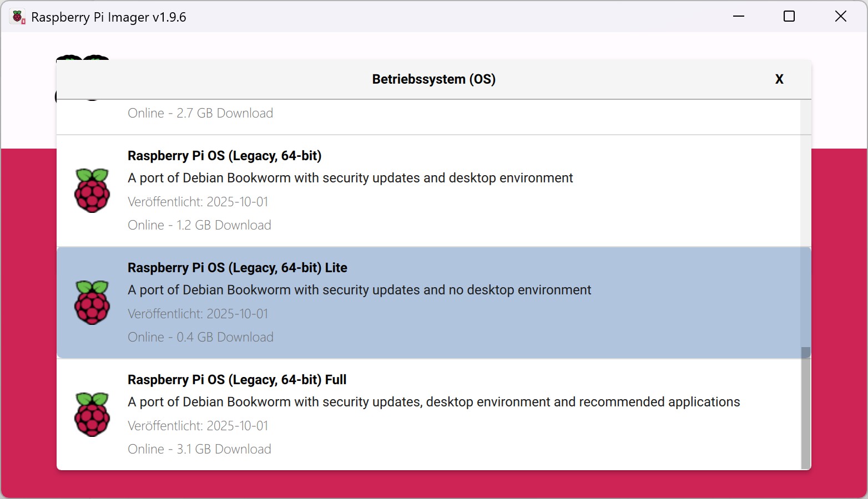Minimize the Raspberry Pi Imager window
This screenshot has width=868, height=499.
[738, 17]
